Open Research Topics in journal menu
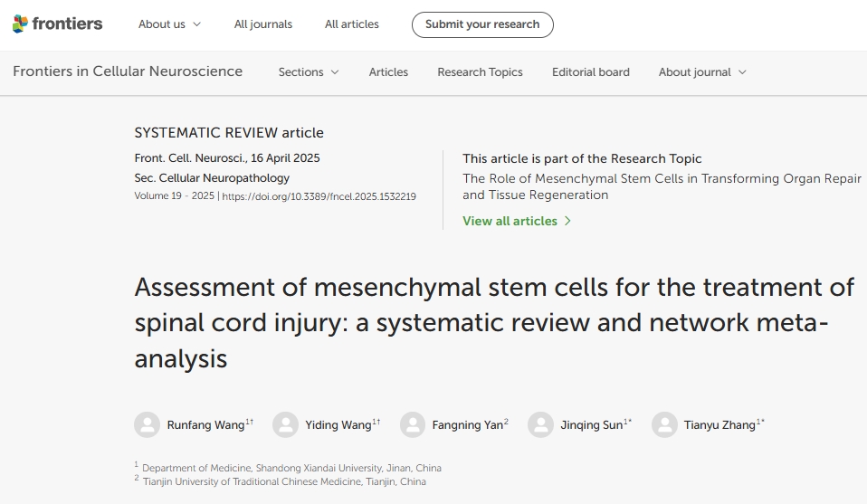Image resolution: width=867 pixels, height=504 pixels. 480,72
